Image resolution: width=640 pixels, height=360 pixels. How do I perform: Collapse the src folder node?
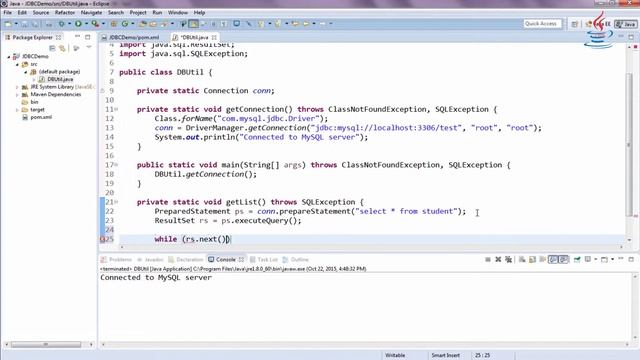pos(17,64)
